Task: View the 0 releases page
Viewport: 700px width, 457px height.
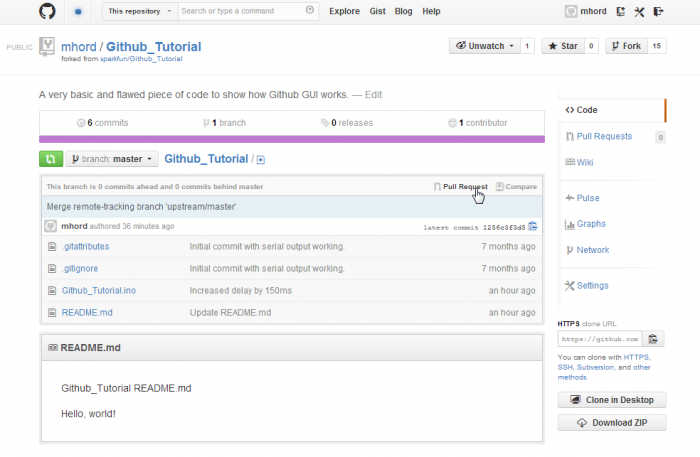Action: [347, 123]
